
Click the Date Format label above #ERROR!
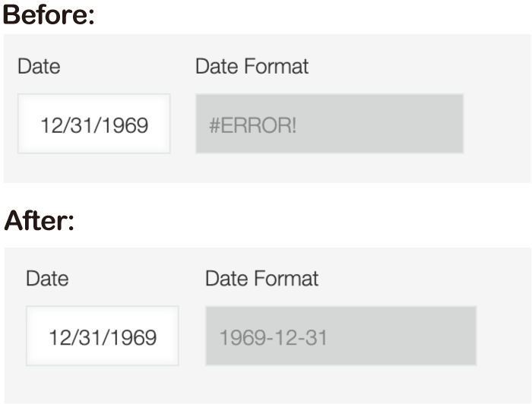click(x=252, y=67)
